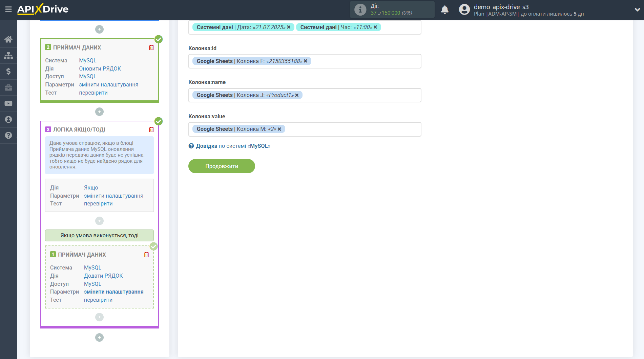Screen dimensions: 644x359
Task: Add block at the bottom of chain
Action: tap(99, 337)
